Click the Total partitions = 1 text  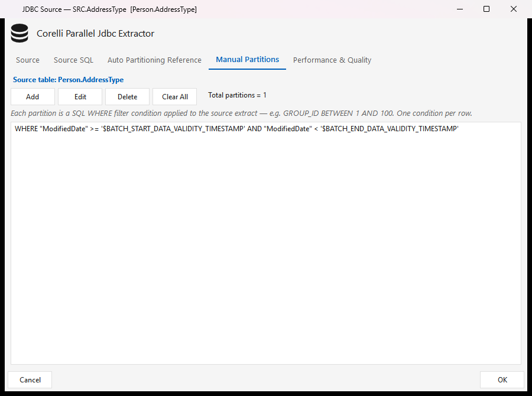click(x=237, y=95)
